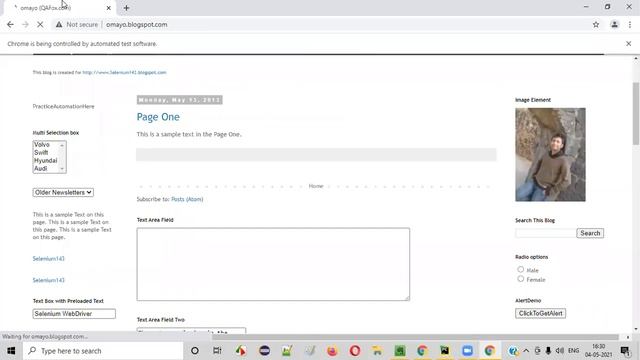
Task: Launch Opera from the taskbar
Action: pyautogui.click(x=355, y=351)
